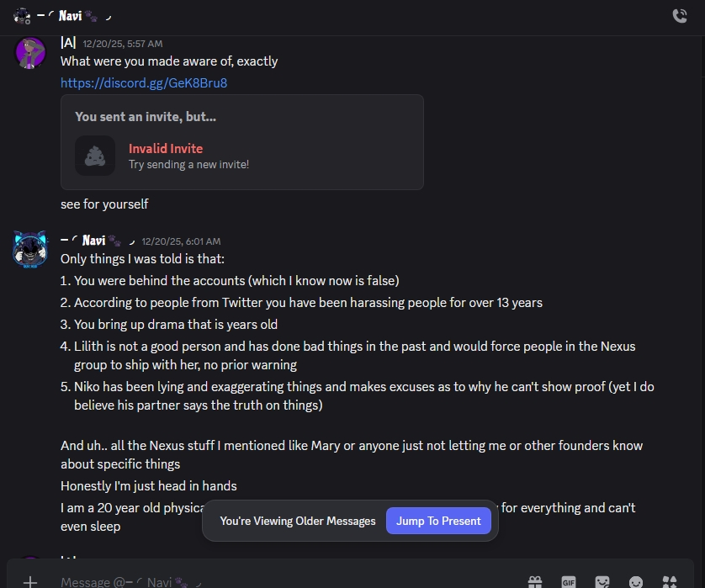Click the plus attachment button
The height and width of the screenshot is (588, 705).
[x=30, y=581]
